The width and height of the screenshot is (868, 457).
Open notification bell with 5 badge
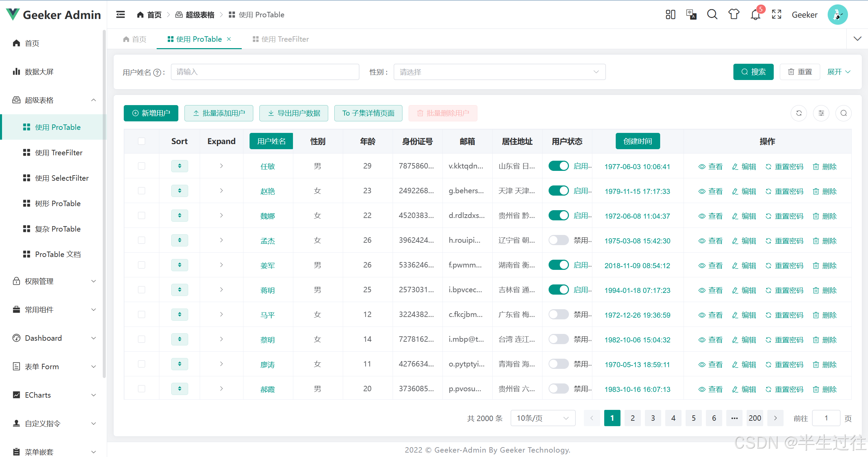pyautogui.click(x=755, y=15)
